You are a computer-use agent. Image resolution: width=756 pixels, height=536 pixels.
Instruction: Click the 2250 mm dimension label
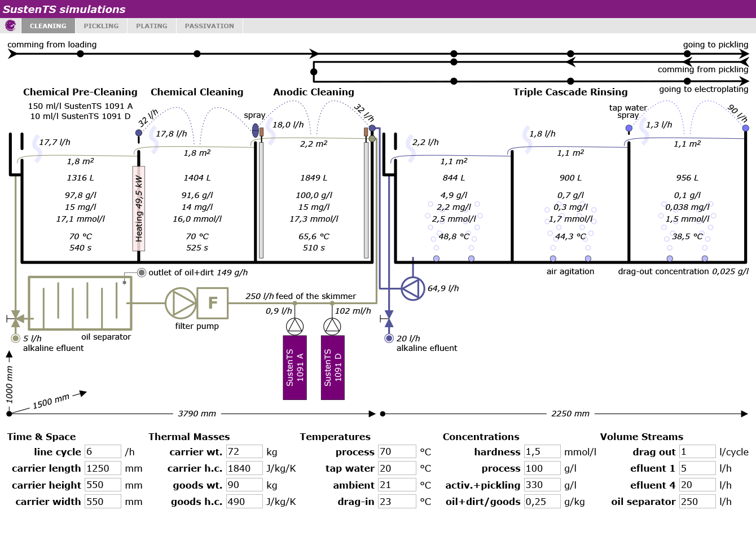click(x=570, y=414)
